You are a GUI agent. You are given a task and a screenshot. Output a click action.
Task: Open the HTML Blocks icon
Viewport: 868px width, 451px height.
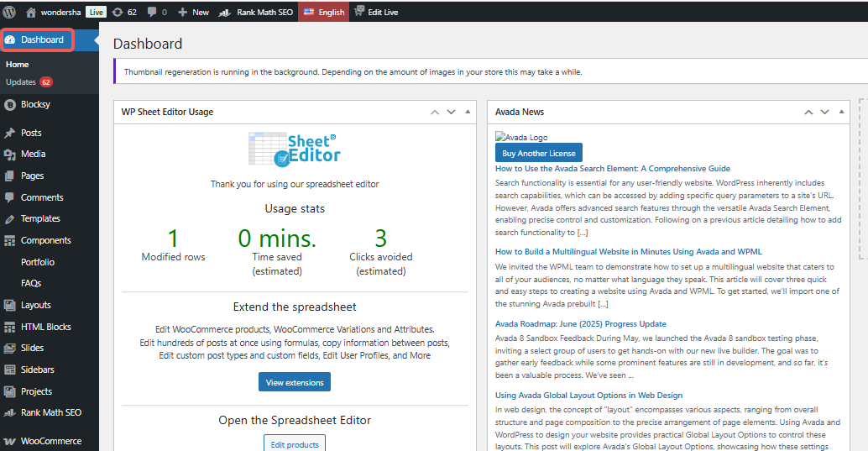pyautogui.click(x=9, y=328)
